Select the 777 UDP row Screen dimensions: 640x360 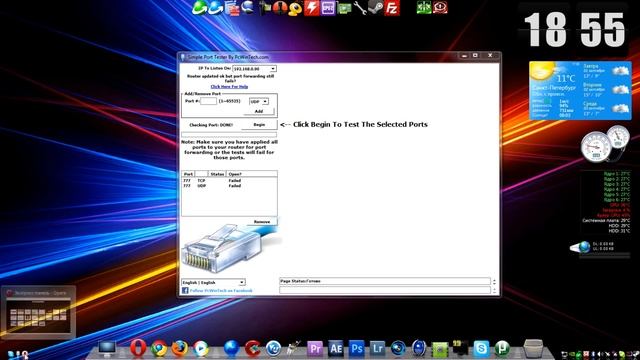click(229, 186)
